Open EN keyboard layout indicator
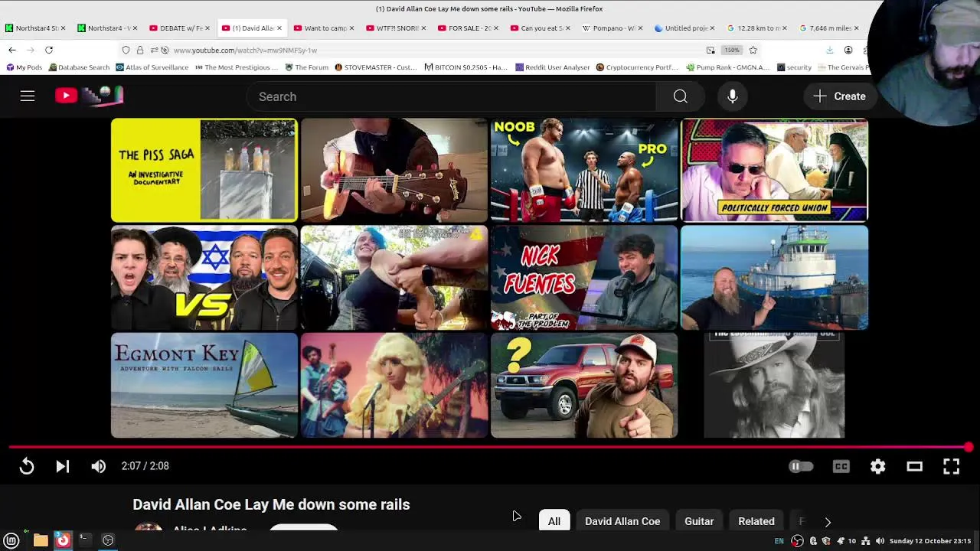 (779, 541)
